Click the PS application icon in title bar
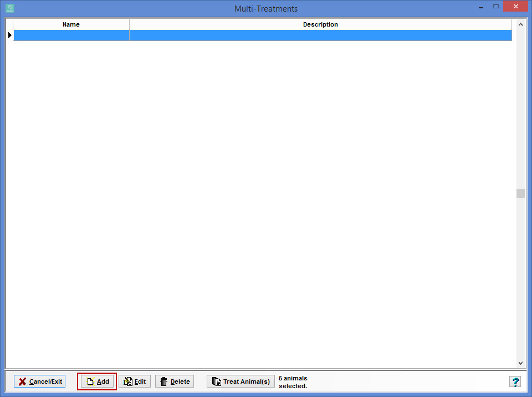The width and height of the screenshot is (532, 397). 10,8
